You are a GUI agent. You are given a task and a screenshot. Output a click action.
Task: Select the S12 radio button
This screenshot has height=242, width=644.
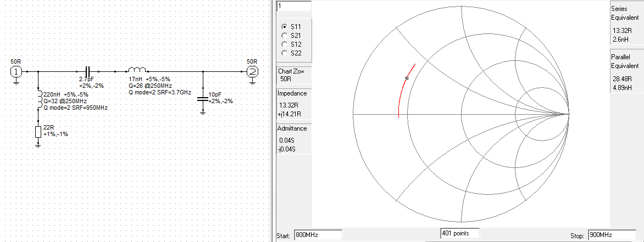(x=284, y=44)
